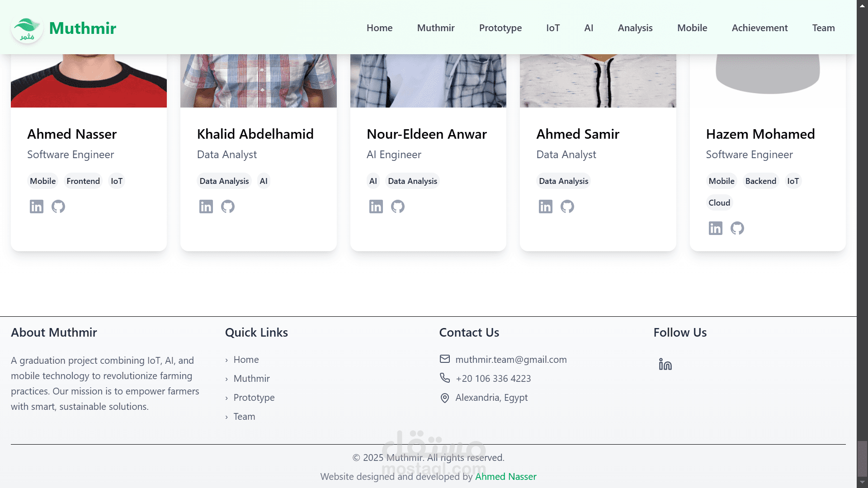Click Hazem Mohamed's GitHub icon

click(737, 228)
